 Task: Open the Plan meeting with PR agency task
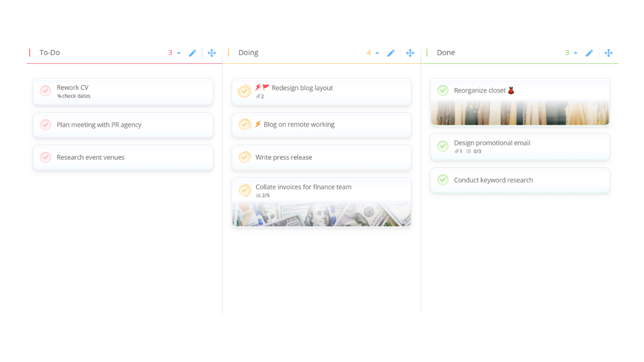tap(123, 125)
